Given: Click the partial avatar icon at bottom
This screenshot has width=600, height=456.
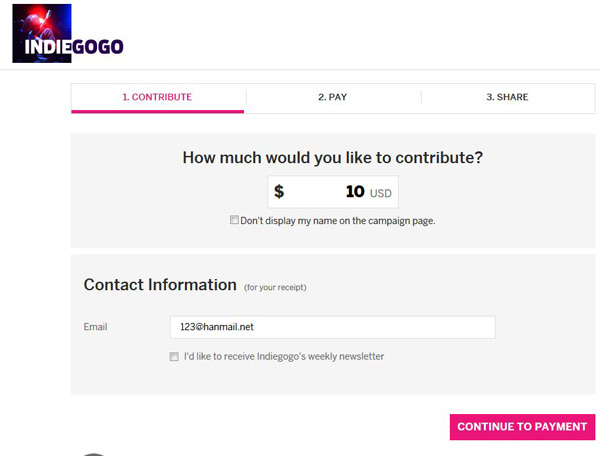Looking at the screenshot, I should click(x=94, y=454).
